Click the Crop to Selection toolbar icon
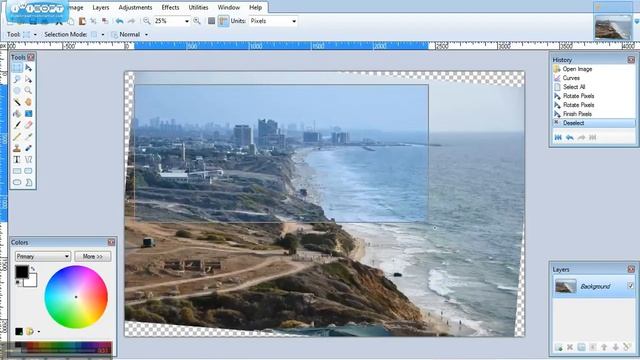 click(x=93, y=21)
